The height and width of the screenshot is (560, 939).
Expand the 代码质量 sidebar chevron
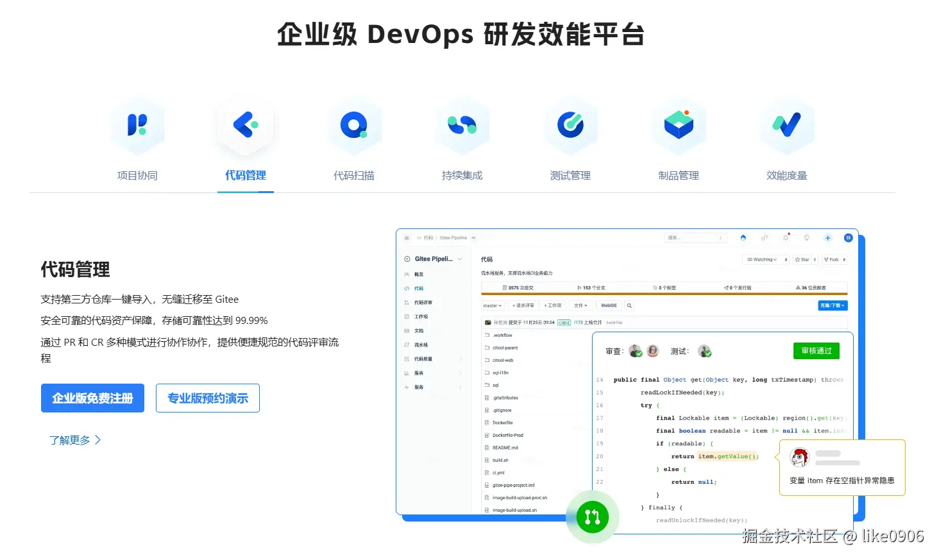461,359
